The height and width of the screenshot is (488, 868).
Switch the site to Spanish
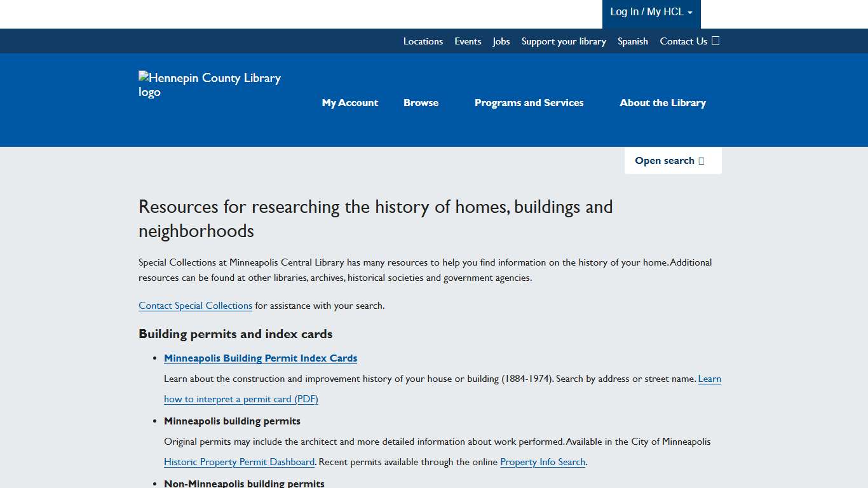coord(632,41)
